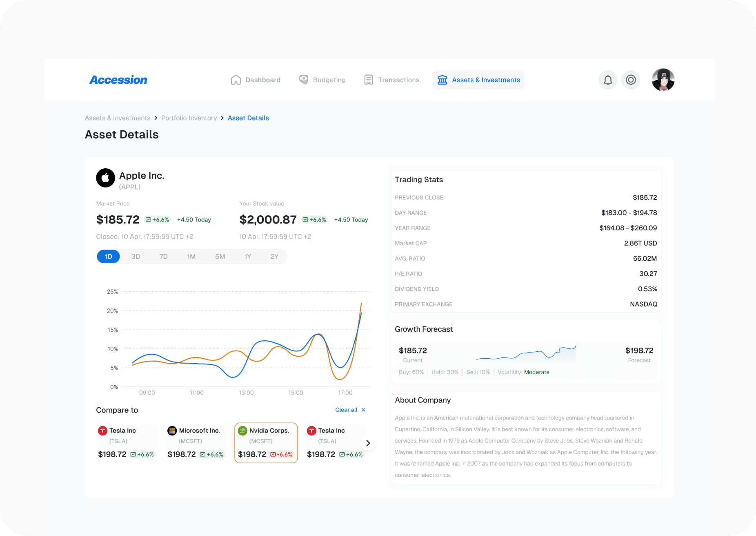
Task: Click Microsoft +6.6% change badge
Action: click(211, 454)
